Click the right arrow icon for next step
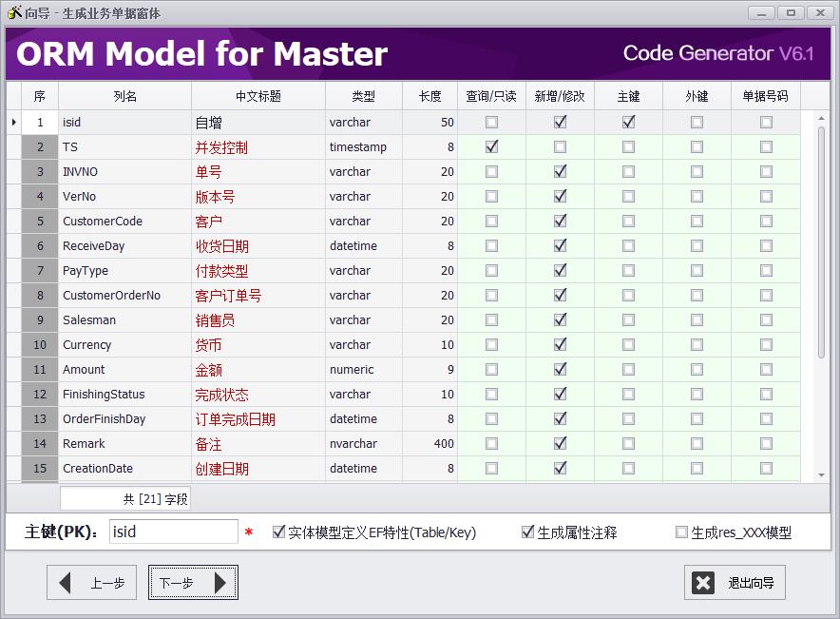The image size is (840, 619). (x=220, y=583)
